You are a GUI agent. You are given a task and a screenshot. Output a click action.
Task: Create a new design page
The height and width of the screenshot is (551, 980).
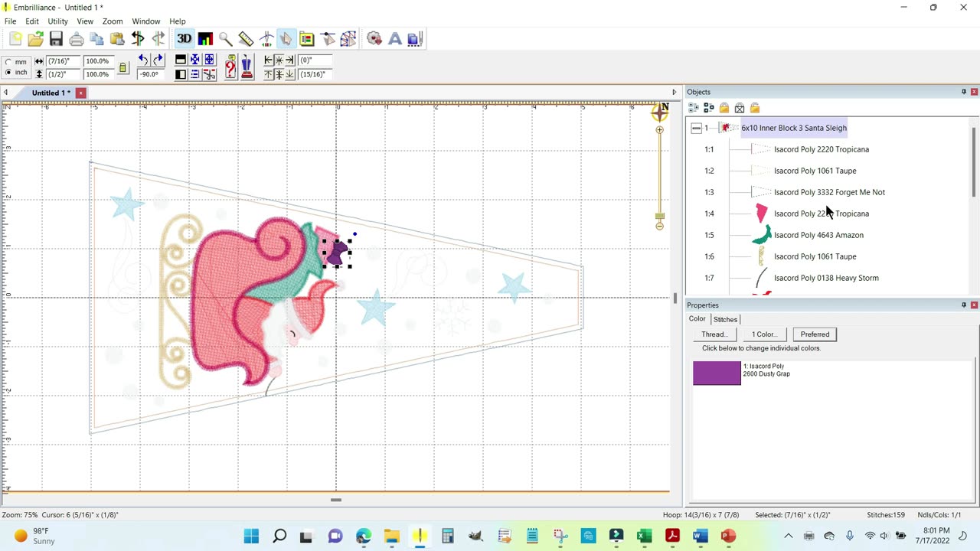point(15,39)
